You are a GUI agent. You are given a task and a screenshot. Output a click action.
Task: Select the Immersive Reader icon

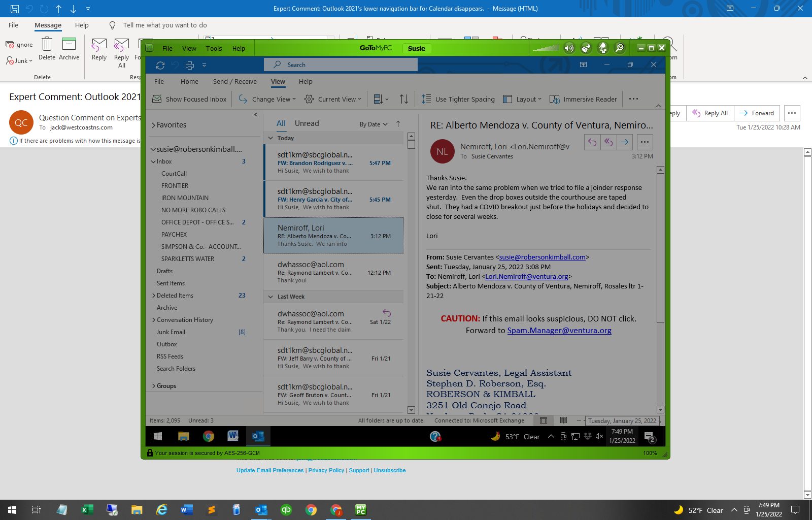tap(555, 99)
